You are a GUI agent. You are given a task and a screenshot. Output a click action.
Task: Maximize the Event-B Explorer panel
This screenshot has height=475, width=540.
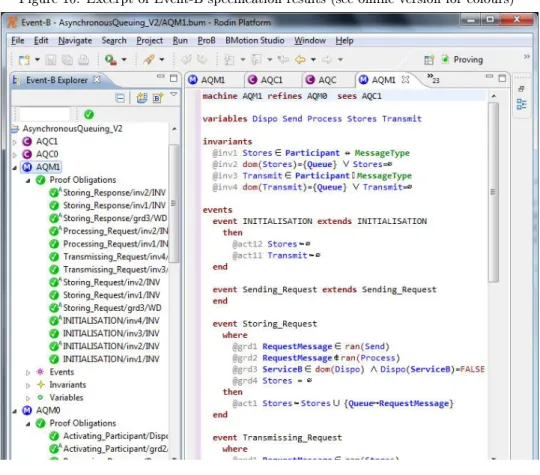tap(174, 78)
